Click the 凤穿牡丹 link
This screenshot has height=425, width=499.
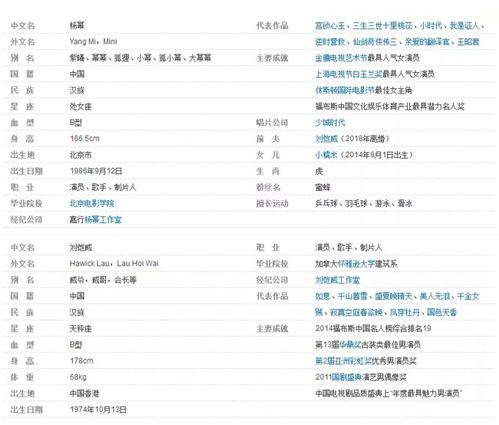(x=404, y=312)
